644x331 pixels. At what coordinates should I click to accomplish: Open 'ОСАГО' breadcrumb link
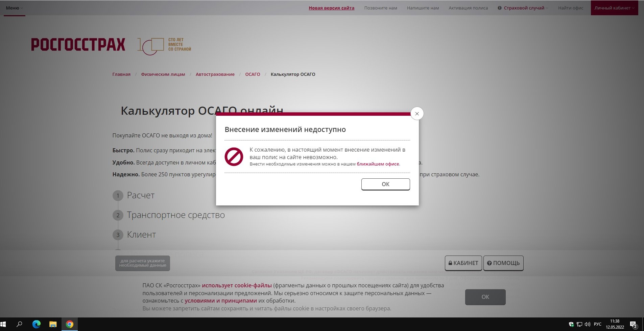point(253,74)
